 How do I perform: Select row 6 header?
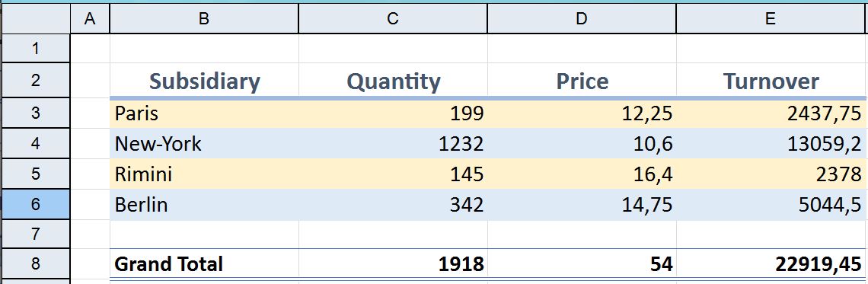point(36,204)
